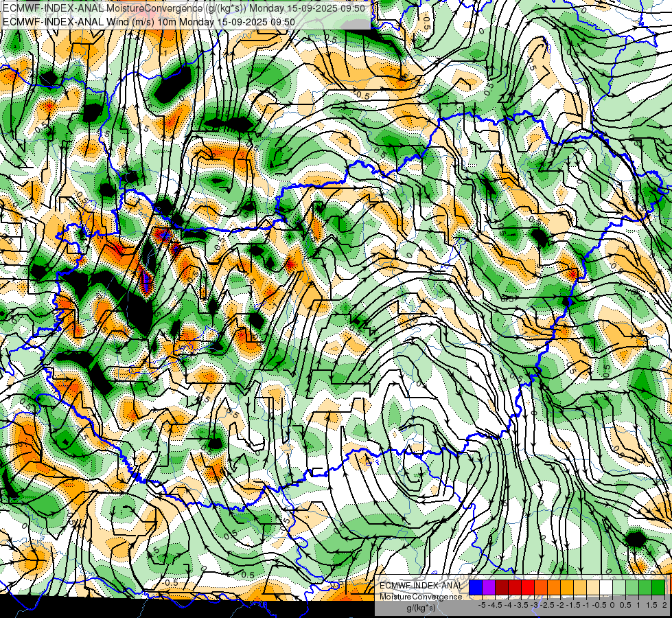The width and height of the screenshot is (672, 618).
Task: Select the maroon swatch between -4.5 and -4
Action: 502,587
